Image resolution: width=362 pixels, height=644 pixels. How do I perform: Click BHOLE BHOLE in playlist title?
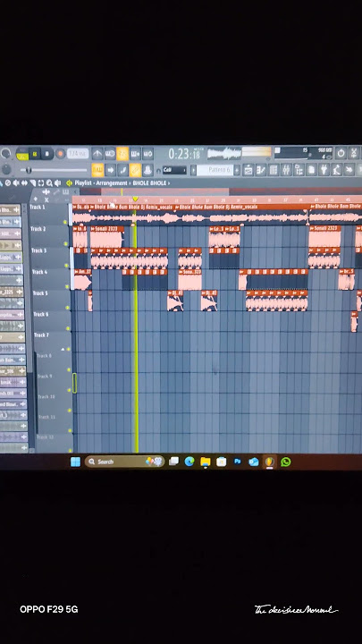[148, 182]
